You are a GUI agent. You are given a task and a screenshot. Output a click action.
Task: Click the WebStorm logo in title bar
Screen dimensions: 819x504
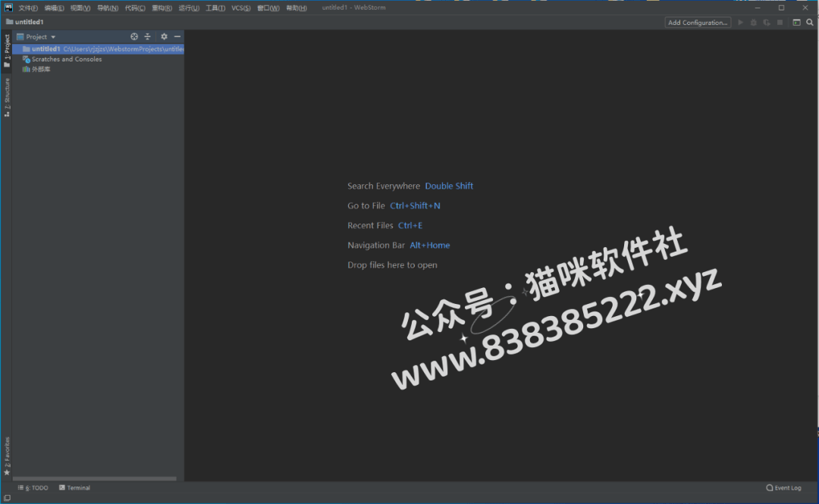tap(8, 8)
